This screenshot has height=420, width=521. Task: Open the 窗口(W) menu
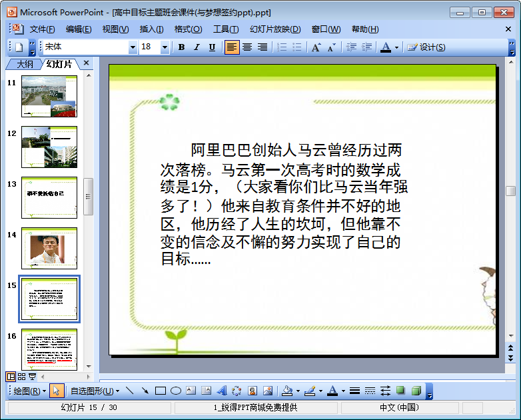pos(326,29)
